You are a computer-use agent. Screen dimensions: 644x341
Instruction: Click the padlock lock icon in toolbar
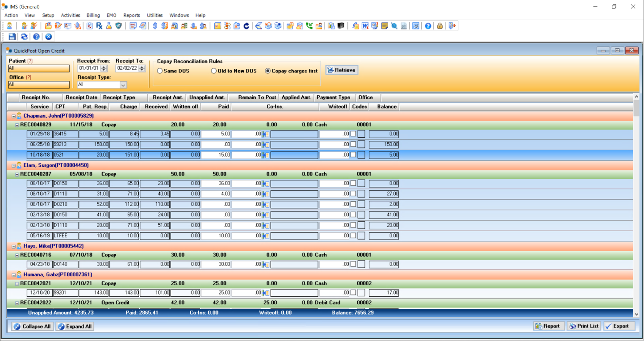click(440, 26)
